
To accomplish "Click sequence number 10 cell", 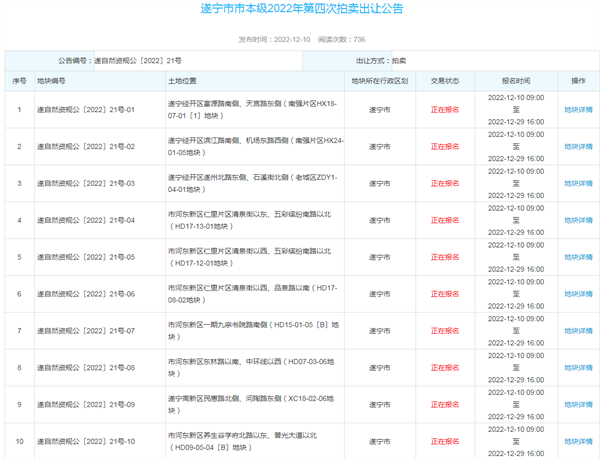I will (20, 441).
